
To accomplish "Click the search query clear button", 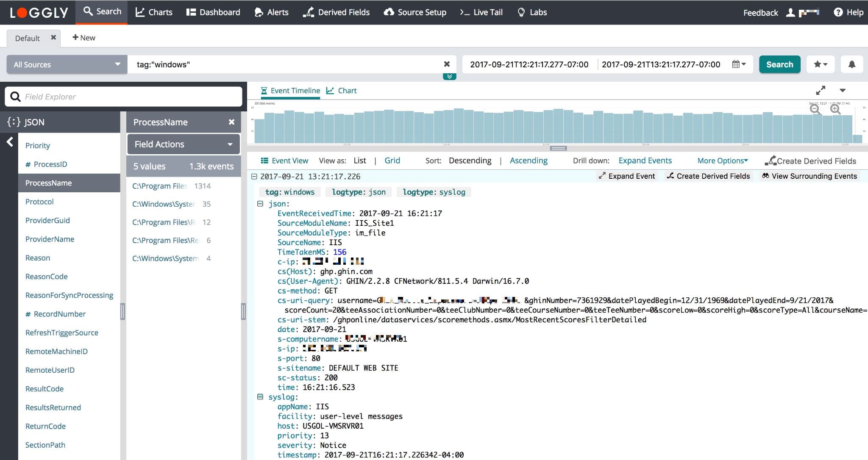I will click(447, 64).
